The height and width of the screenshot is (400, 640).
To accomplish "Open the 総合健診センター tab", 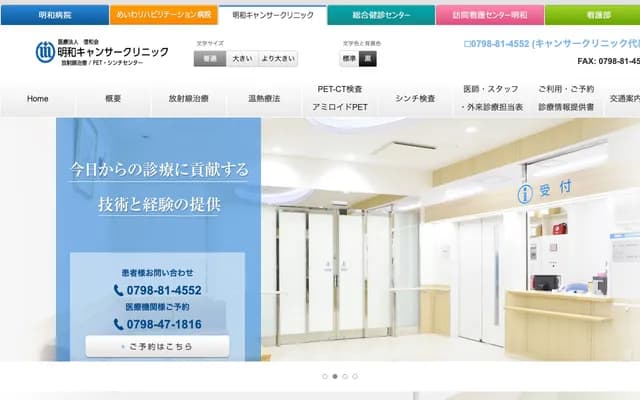I will 381,15.
